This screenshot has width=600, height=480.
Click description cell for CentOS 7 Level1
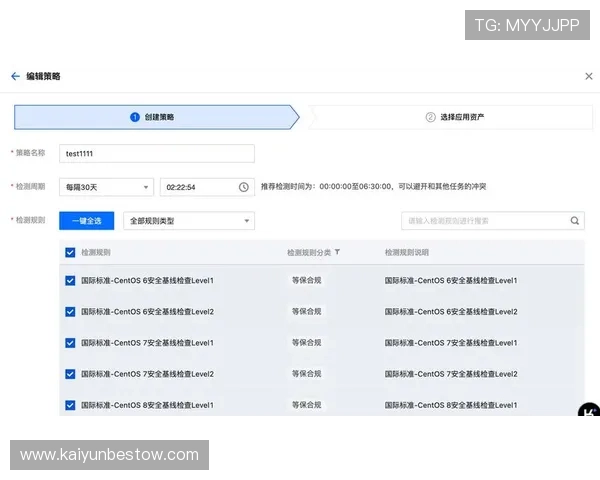tap(451, 343)
